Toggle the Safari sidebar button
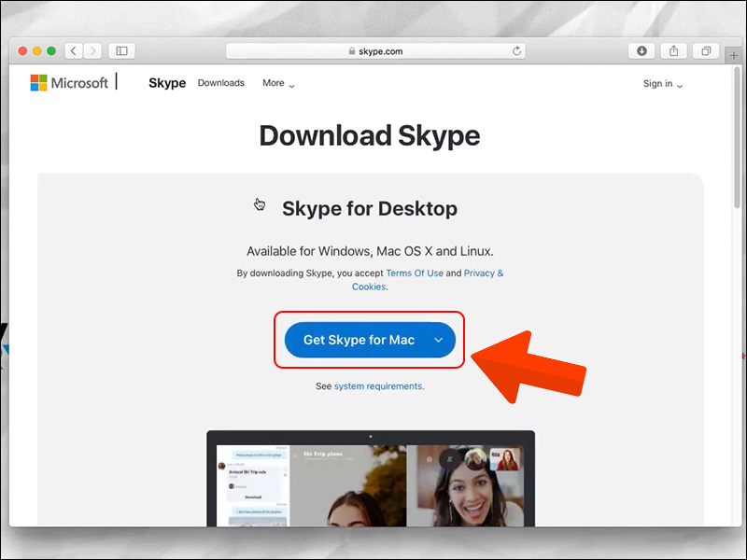Image resolution: width=747 pixels, height=560 pixels. [122, 51]
